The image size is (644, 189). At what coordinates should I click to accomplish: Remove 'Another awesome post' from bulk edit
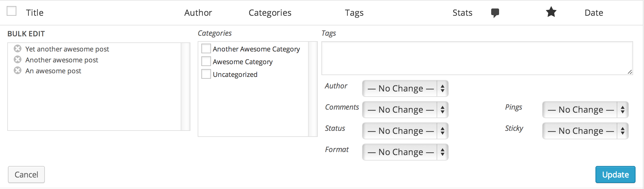point(18,59)
